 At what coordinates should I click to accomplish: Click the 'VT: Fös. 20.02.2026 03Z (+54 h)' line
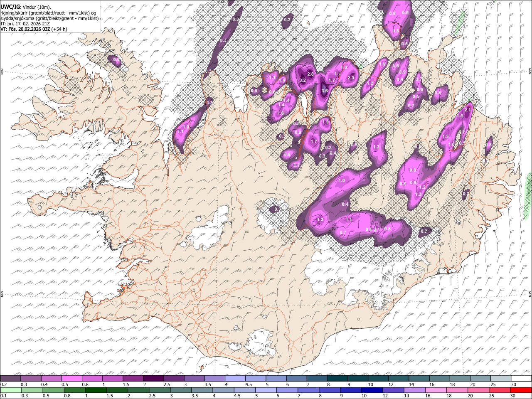pyautogui.click(x=34, y=29)
